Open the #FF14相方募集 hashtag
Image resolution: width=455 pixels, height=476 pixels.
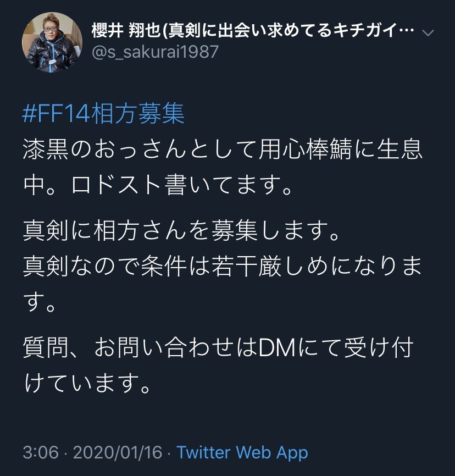[103, 114]
